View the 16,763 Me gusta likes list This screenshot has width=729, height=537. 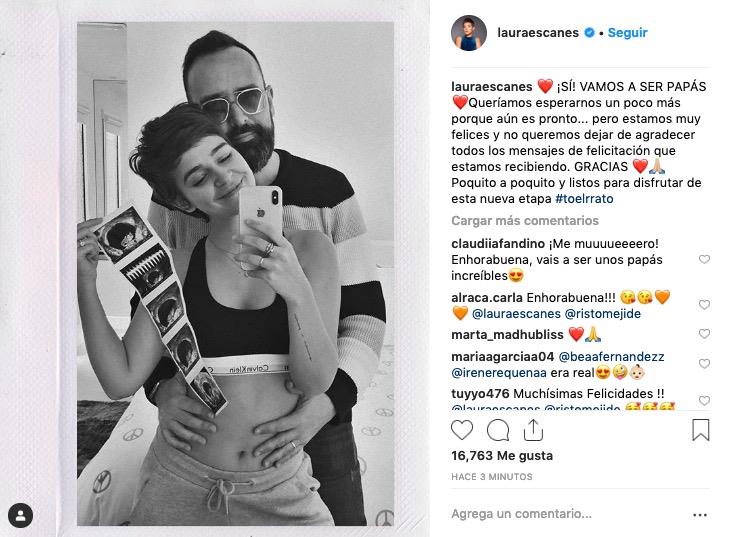pos(502,456)
